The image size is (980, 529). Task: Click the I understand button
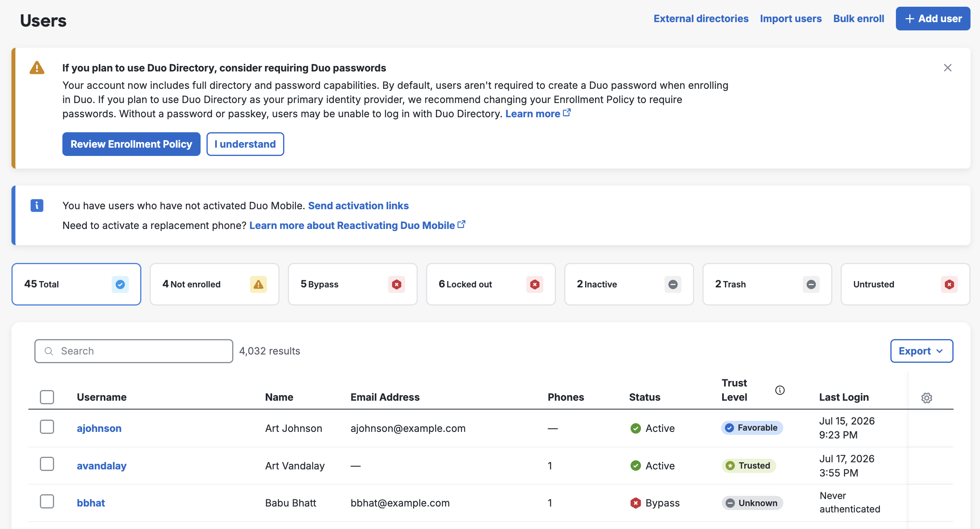[x=245, y=144]
